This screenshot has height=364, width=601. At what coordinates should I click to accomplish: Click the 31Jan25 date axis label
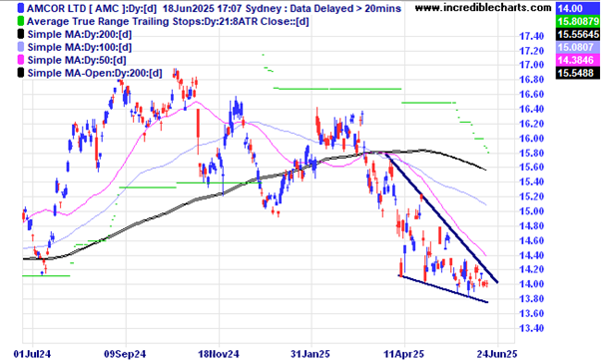pyautogui.click(x=310, y=354)
